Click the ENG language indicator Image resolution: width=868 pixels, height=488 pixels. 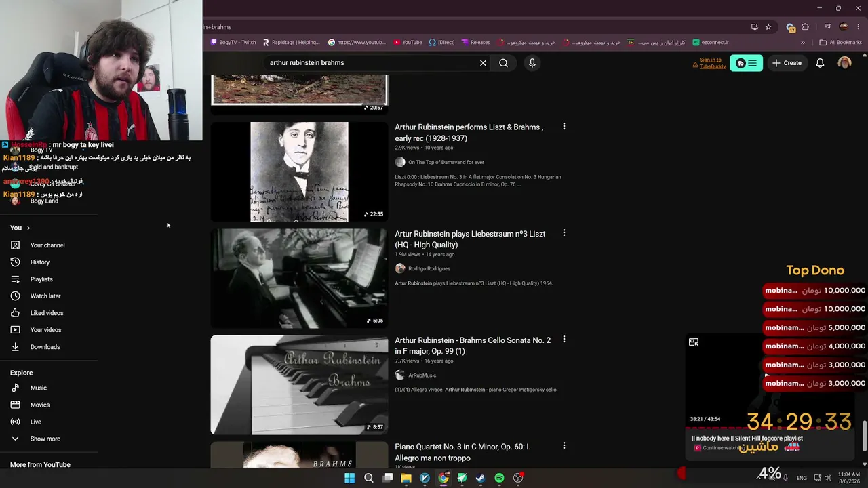[x=801, y=478]
